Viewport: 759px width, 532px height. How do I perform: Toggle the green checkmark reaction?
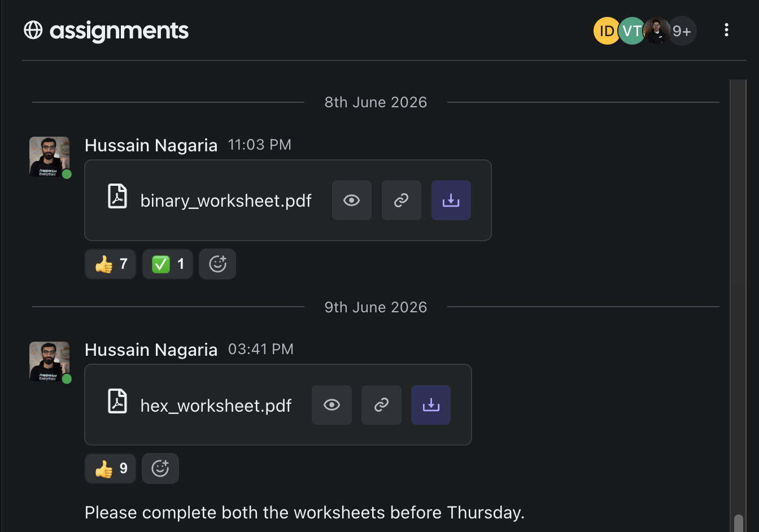(x=168, y=264)
